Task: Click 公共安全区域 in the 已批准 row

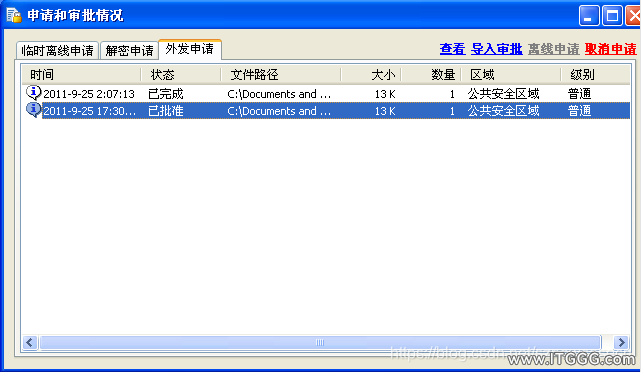Action: pyautogui.click(x=504, y=111)
